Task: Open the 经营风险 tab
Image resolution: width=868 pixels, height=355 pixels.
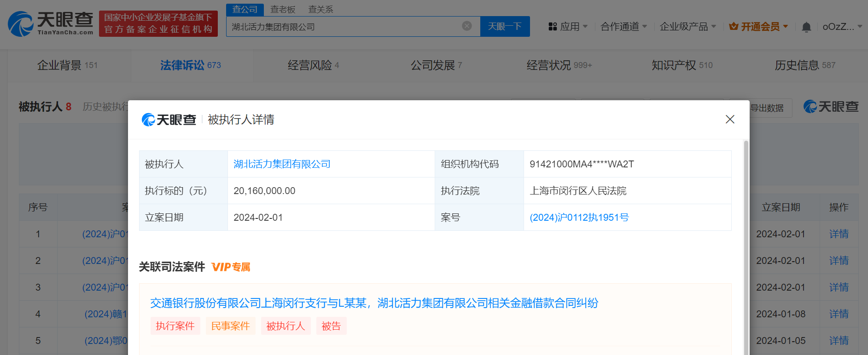Action: (313, 65)
